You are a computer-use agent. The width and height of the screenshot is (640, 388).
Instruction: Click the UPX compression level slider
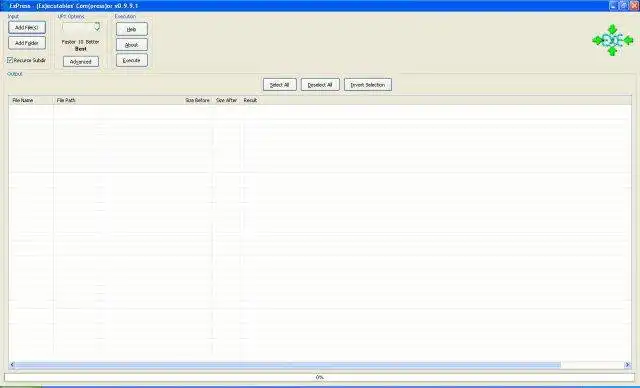[81, 28]
